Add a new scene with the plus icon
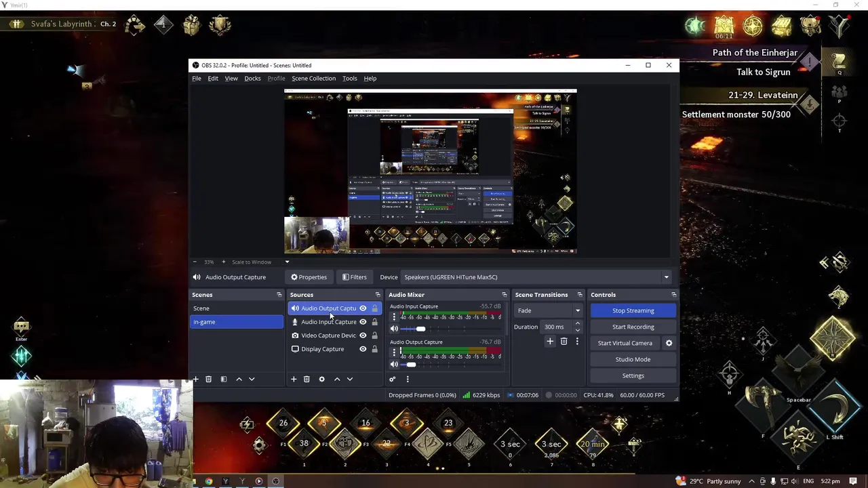Image resolution: width=868 pixels, height=488 pixels. coord(195,379)
